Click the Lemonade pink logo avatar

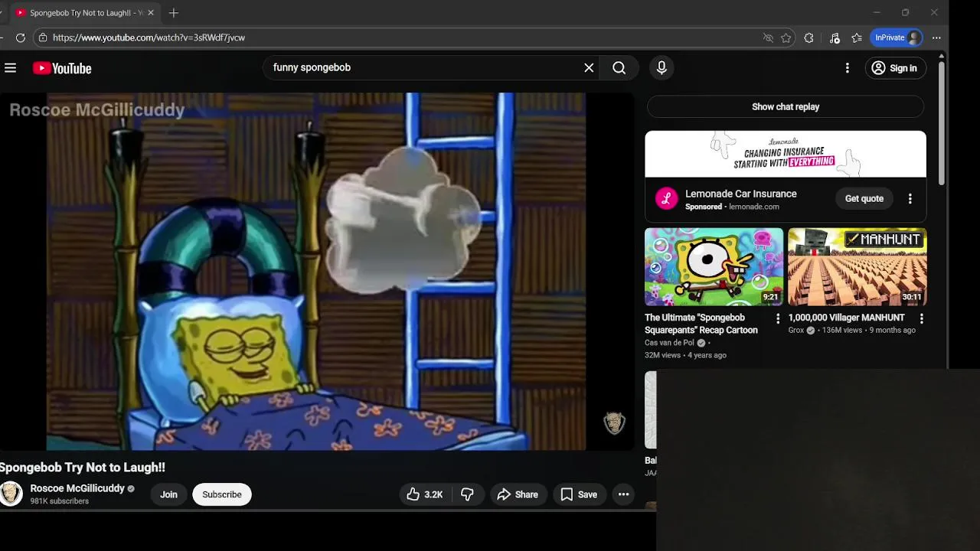pyautogui.click(x=667, y=199)
